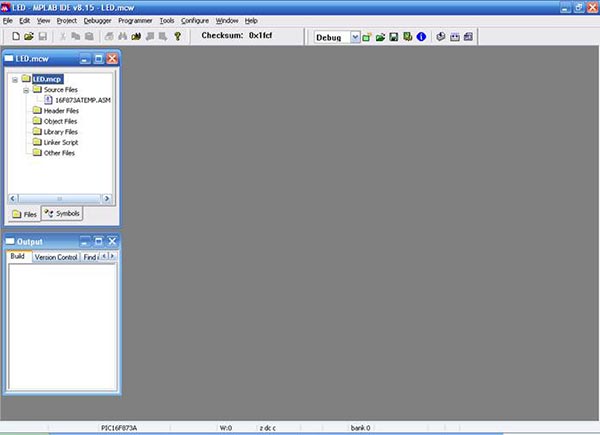Click the project tree horizontal scrollbar thumb

[59, 199]
